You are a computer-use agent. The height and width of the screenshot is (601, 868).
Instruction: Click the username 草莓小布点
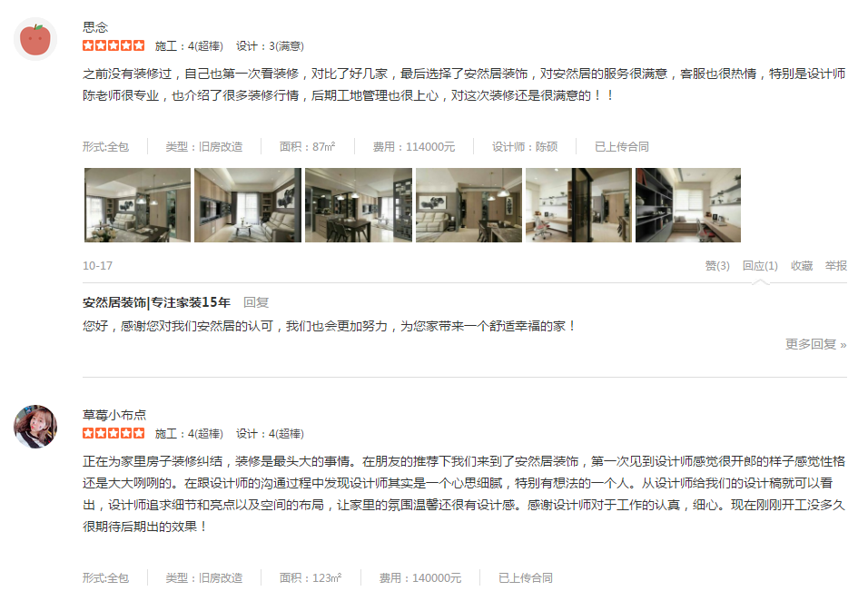point(114,415)
